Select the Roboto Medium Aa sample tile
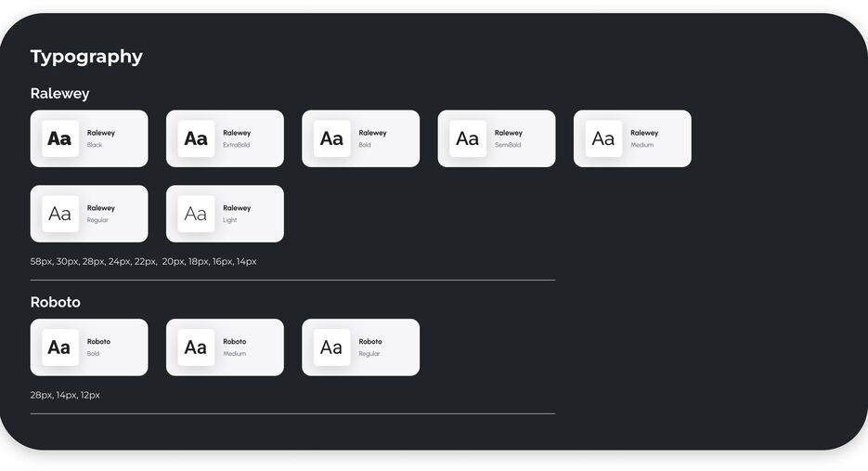 [x=196, y=347]
